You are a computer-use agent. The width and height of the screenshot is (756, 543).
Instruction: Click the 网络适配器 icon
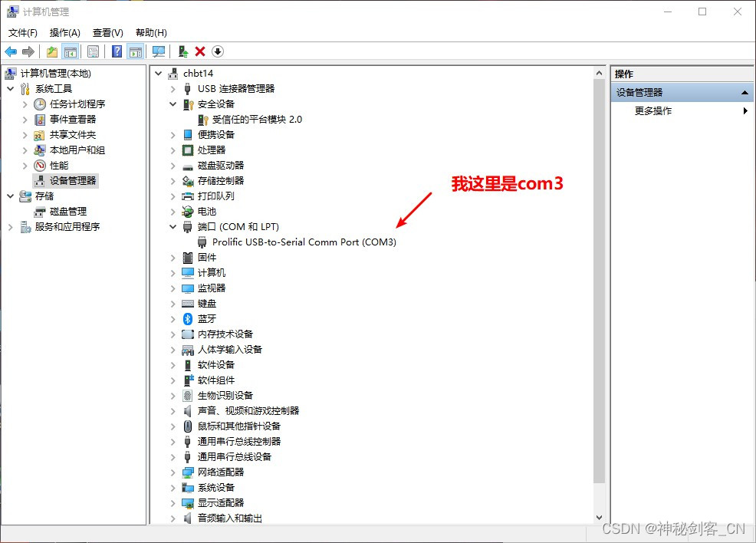tap(188, 472)
